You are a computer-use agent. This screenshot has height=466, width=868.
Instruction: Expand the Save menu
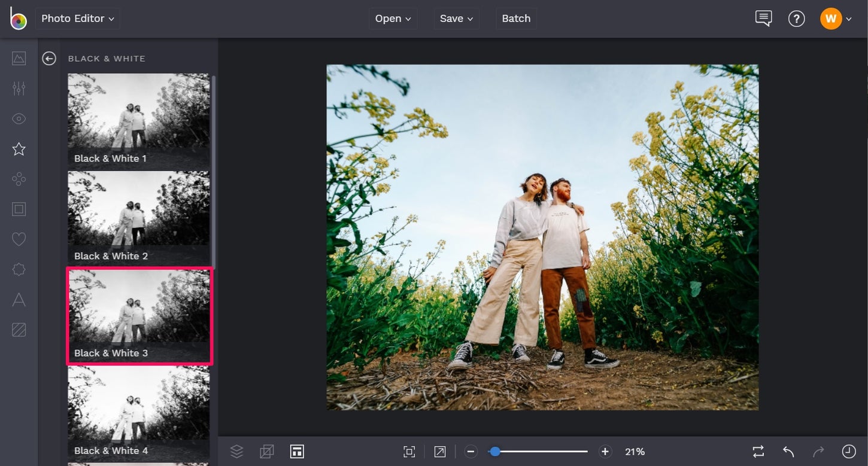point(456,18)
